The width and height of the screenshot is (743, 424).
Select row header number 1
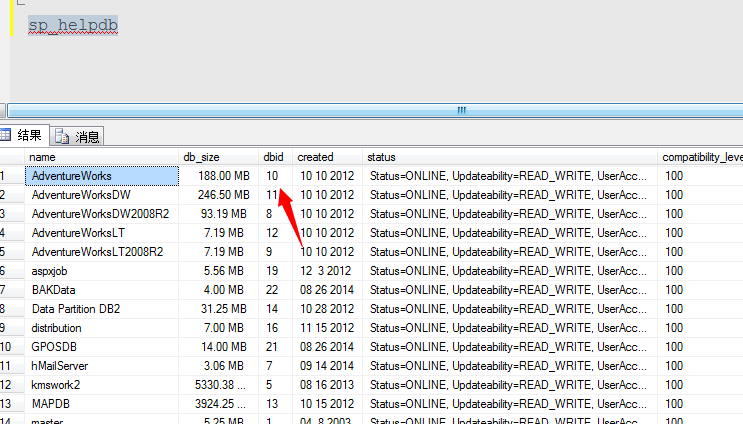(x=12, y=176)
